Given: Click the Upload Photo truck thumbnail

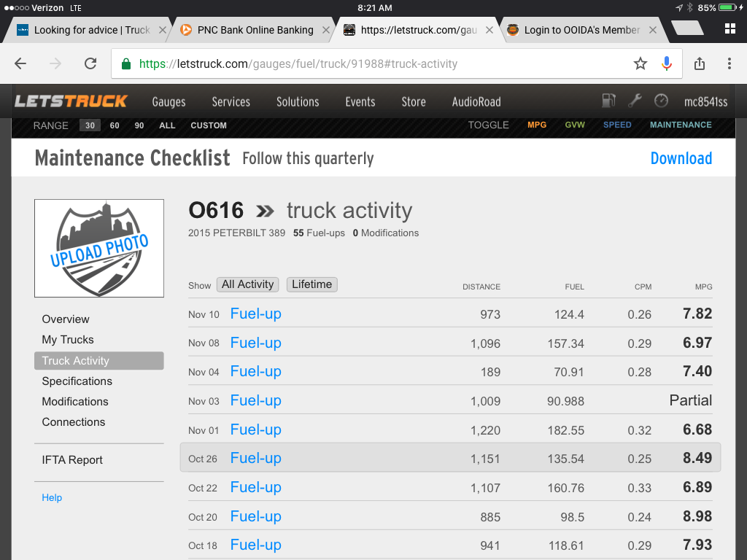Looking at the screenshot, I should [99, 248].
